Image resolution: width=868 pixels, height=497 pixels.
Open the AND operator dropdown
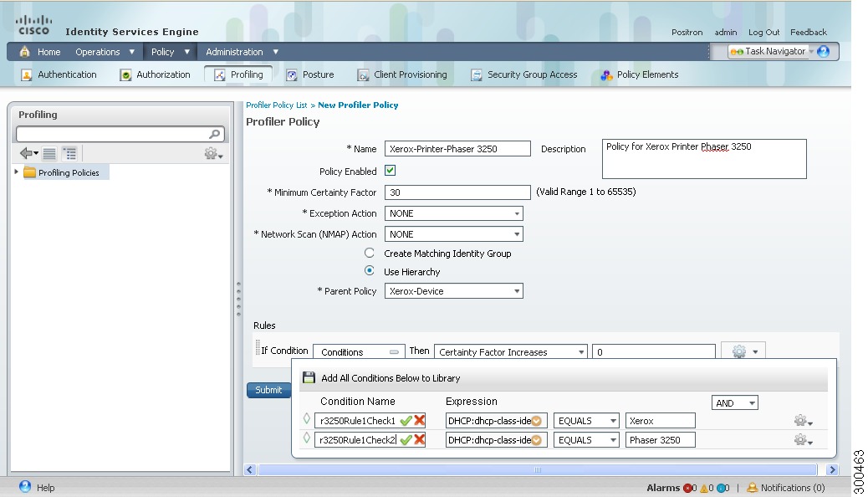pyautogui.click(x=734, y=402)
